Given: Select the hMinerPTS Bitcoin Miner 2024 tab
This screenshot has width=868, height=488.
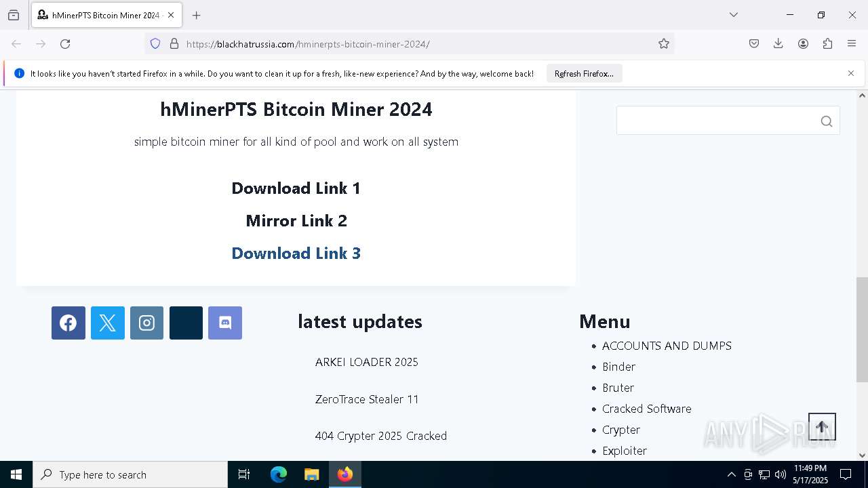Looking at the screenshot, I should [106, 15].
